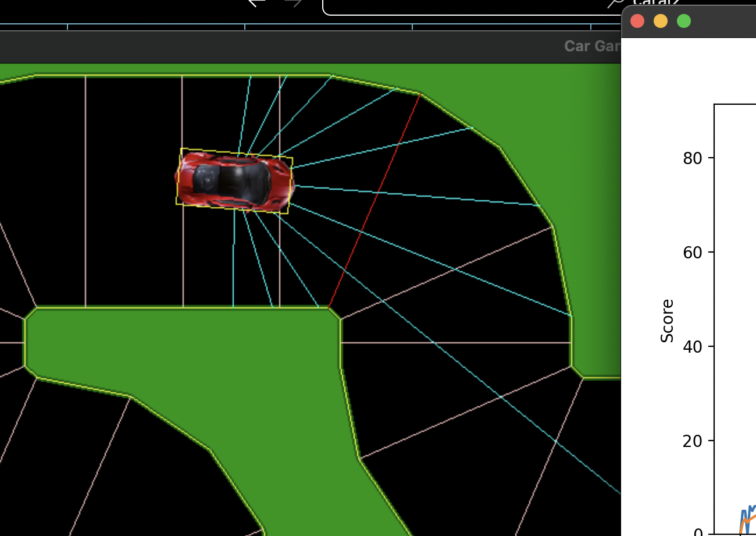
Task: Click the back navigation arrow
Action: tap(256, 3)
